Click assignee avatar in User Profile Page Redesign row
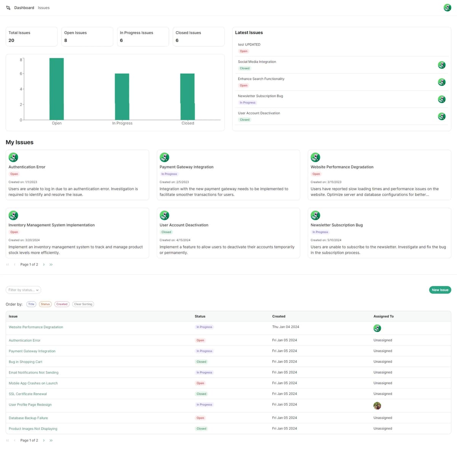 (x=377, y=406)
